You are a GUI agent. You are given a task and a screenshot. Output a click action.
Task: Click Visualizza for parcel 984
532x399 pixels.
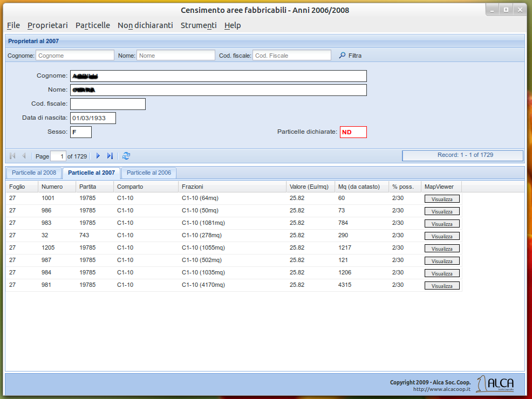pos(442,273)
